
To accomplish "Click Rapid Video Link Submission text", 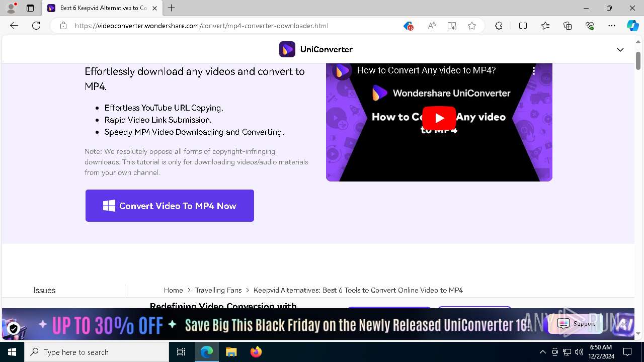I will [x=158, y=120].
